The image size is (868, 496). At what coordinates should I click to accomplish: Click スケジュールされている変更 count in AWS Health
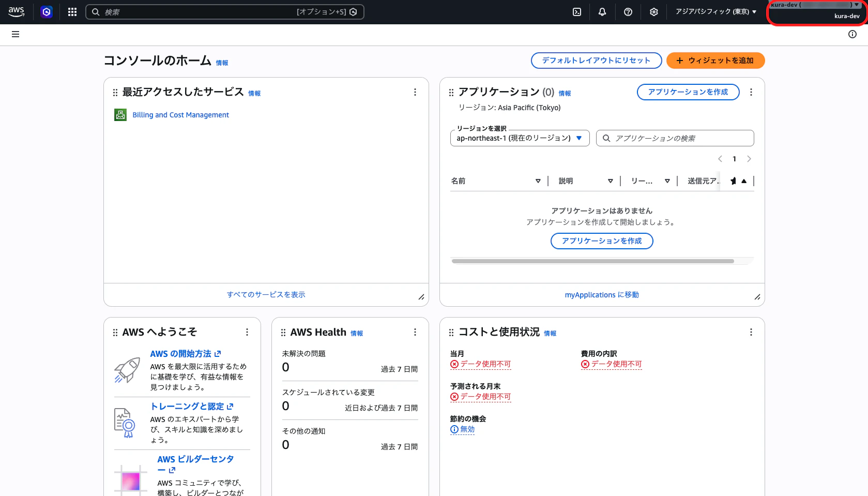point(286,406)
